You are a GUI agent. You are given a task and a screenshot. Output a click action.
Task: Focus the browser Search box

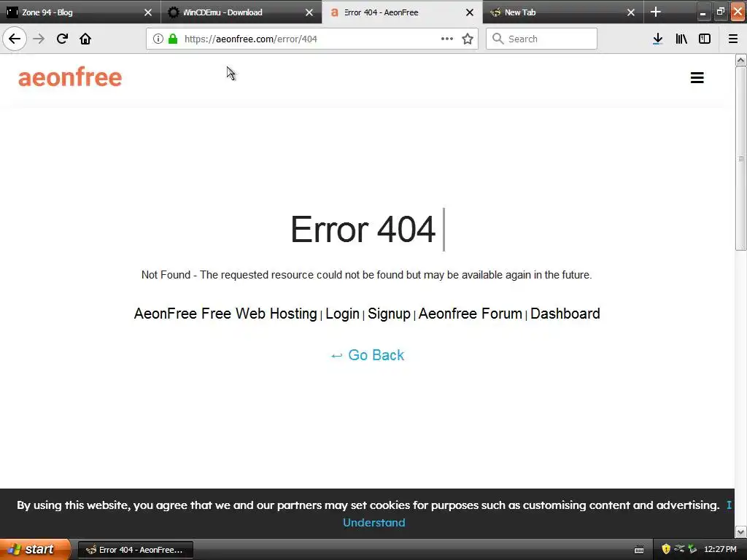(542, 39)
